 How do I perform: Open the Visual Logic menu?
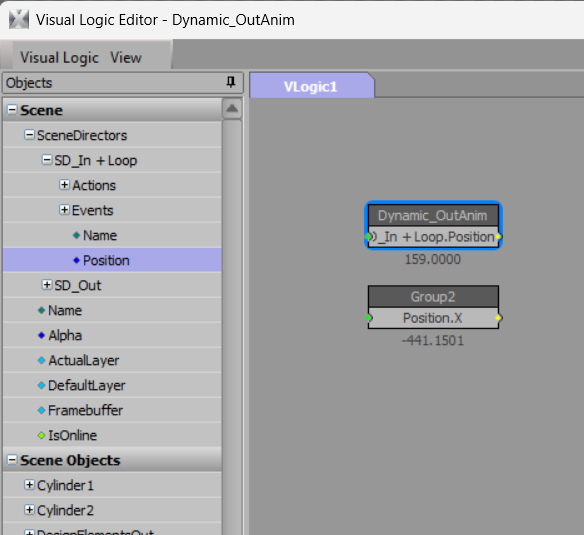point(59,58)
